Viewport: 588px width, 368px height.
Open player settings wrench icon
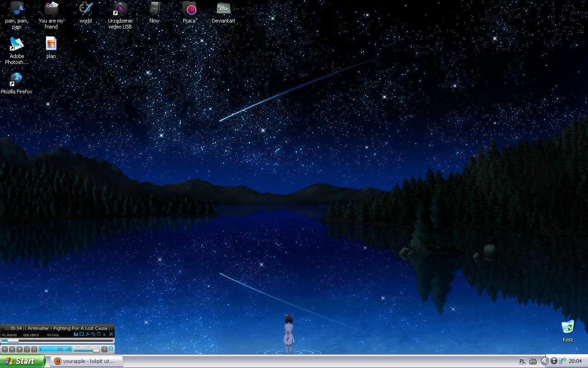[x=88, y=334]
